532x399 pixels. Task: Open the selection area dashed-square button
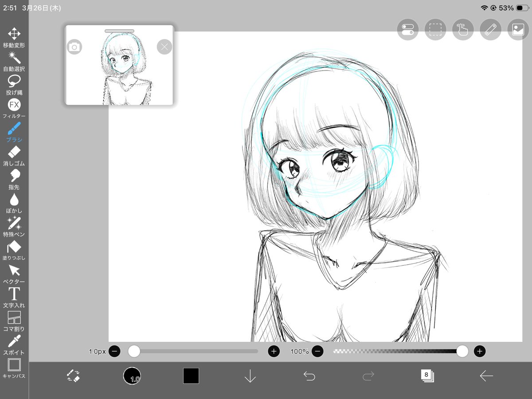pyautogui.click(x=435, y=29)
